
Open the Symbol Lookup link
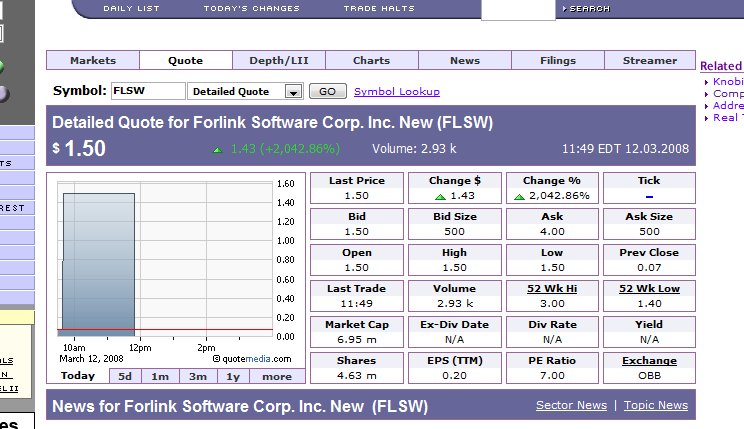pos(397,92)
